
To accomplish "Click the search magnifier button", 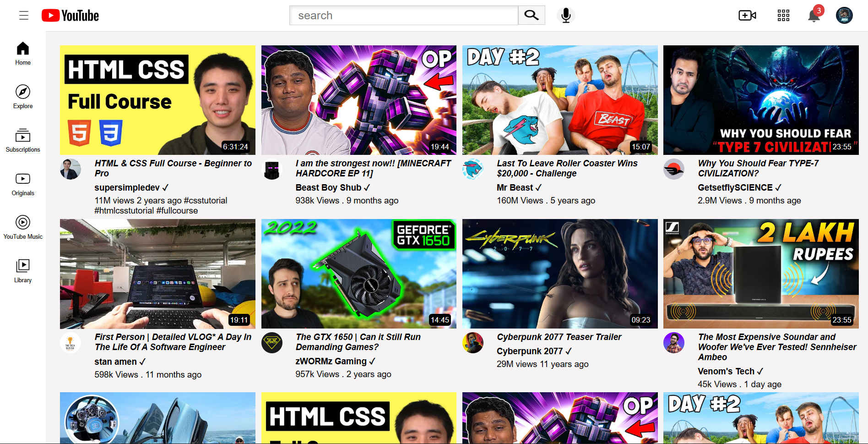I will (531, 15).
